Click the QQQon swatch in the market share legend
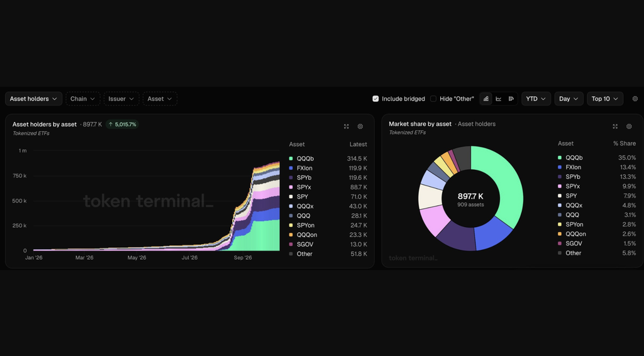 coord(559,234)
